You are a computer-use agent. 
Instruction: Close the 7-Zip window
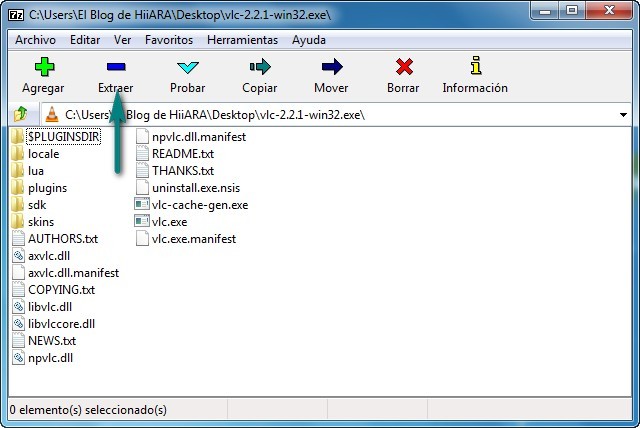(x=609, y=11)
